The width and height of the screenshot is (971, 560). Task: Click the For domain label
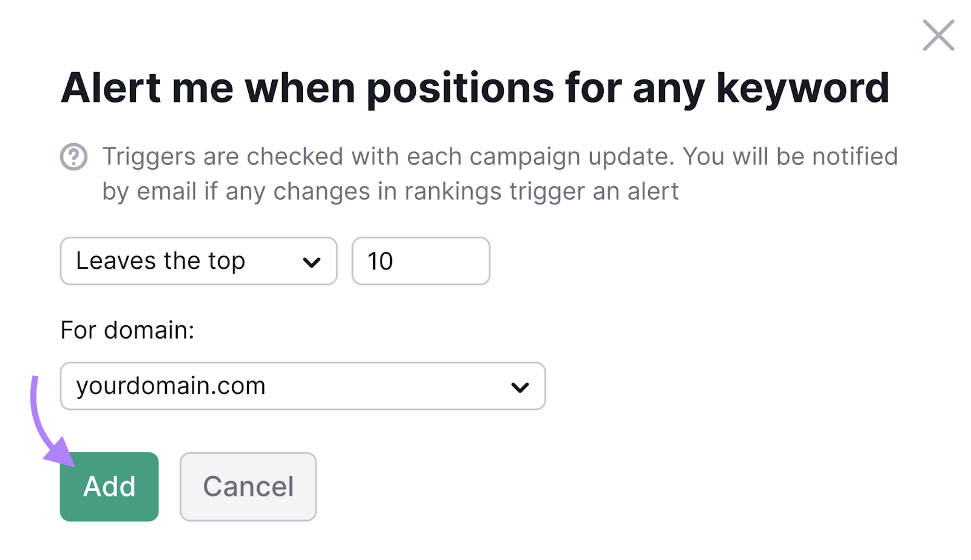pyautogui.click(x=127, y=330)
